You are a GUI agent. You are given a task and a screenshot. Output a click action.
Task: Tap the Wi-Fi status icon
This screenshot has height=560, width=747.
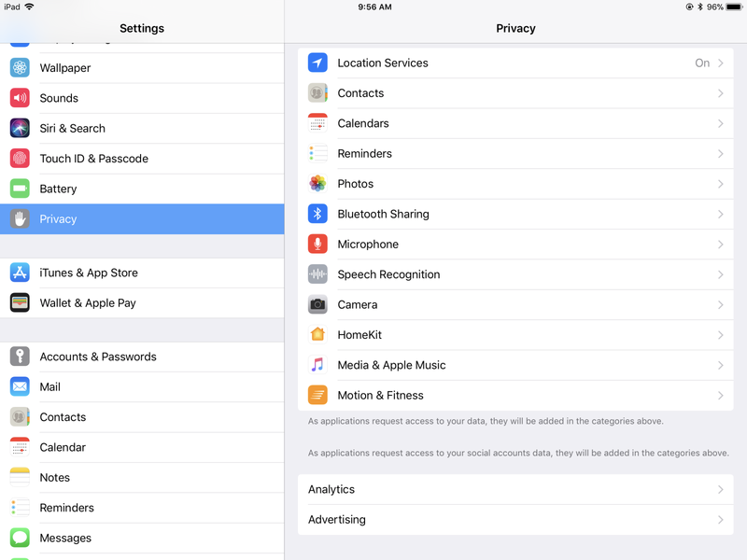29,7
